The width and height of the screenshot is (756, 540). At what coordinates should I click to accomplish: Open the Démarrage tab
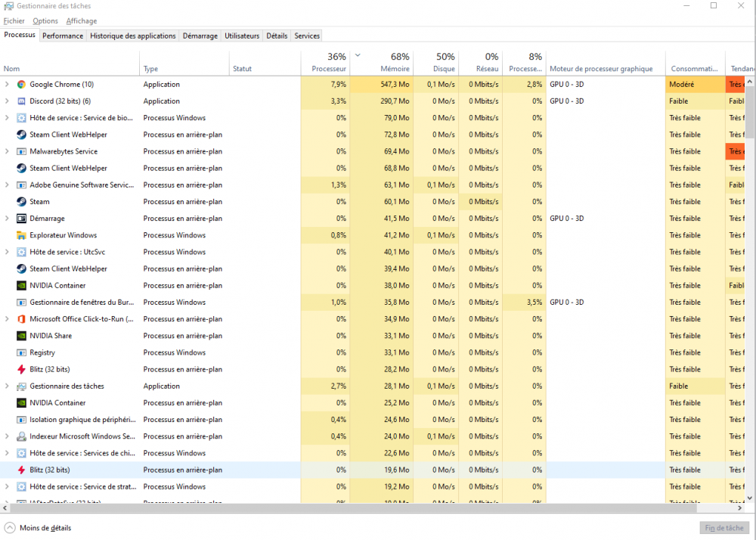point(200,36)
